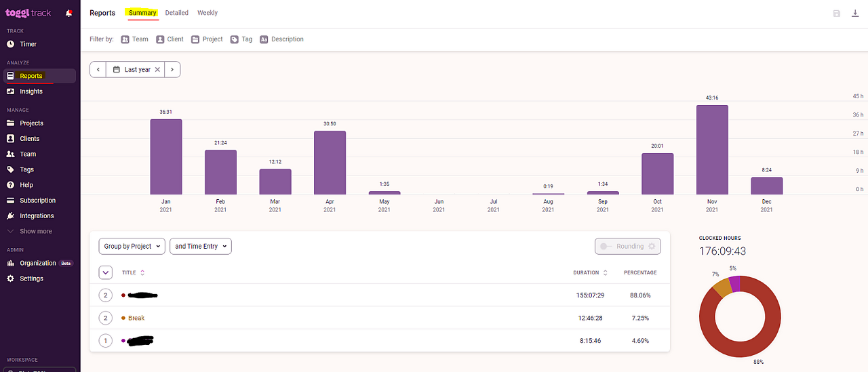The height and width of the screenshot is (372, 868).
Task: Switch to the Weekly tab
Action: (208, 13)
